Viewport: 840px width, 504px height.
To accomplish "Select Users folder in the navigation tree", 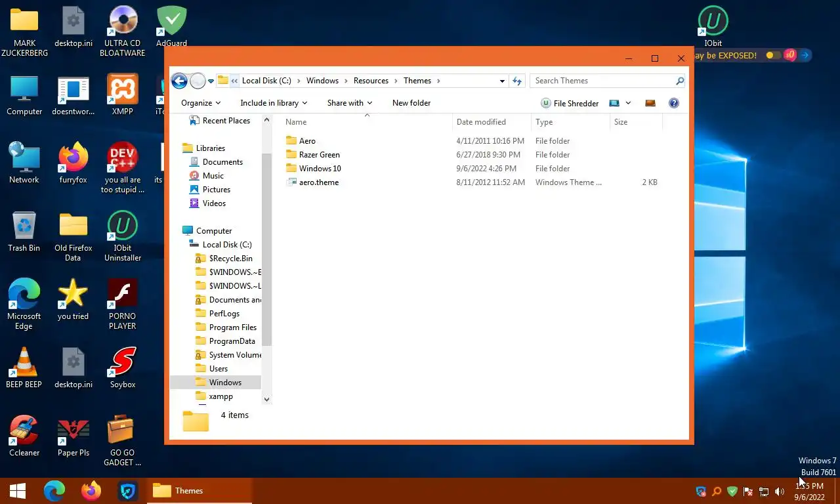I will pyautogui.click(x=212, y=369).
